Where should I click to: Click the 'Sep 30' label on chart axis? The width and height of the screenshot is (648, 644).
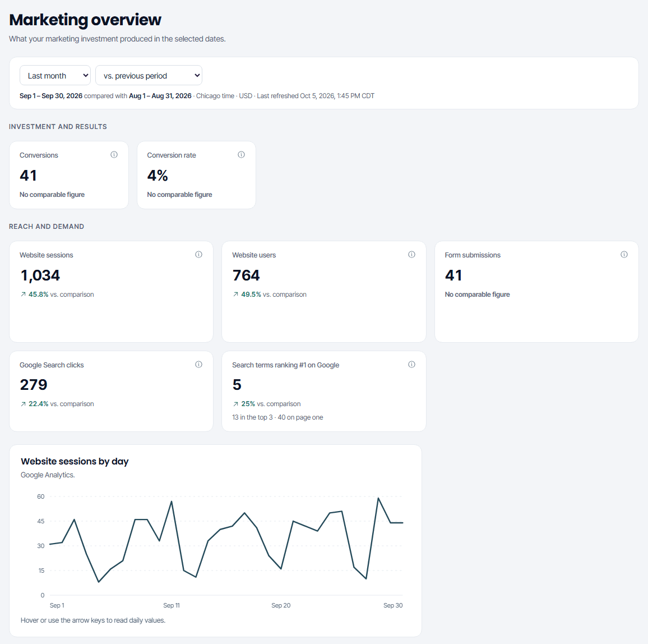click(x=393, y=605)
